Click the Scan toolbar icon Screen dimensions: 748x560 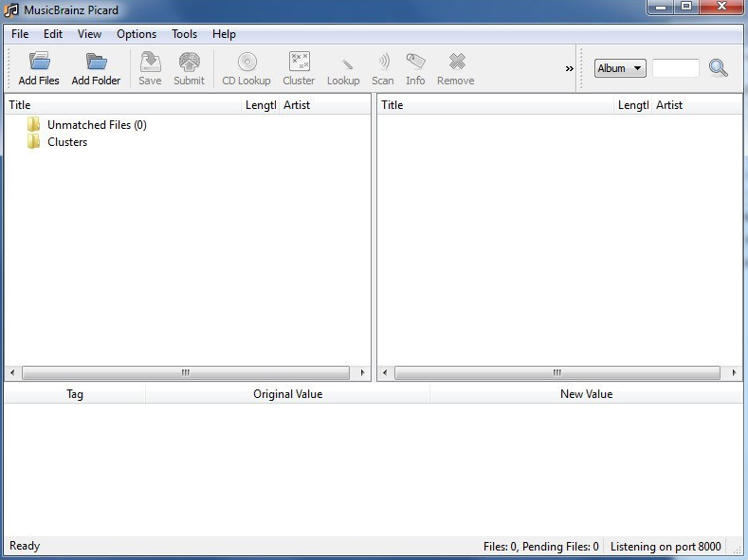tap(383, 62)
